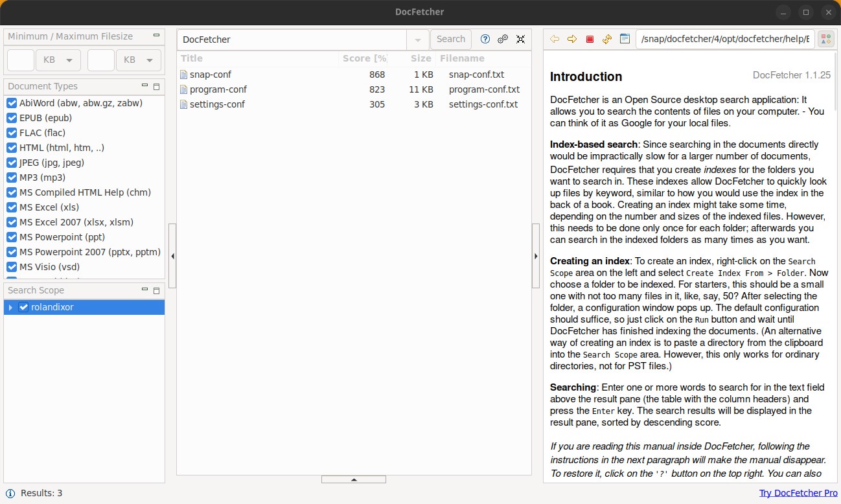Open the search history dropdown arrow
This screenshot has width=841, height=504.
pos(418,40)
